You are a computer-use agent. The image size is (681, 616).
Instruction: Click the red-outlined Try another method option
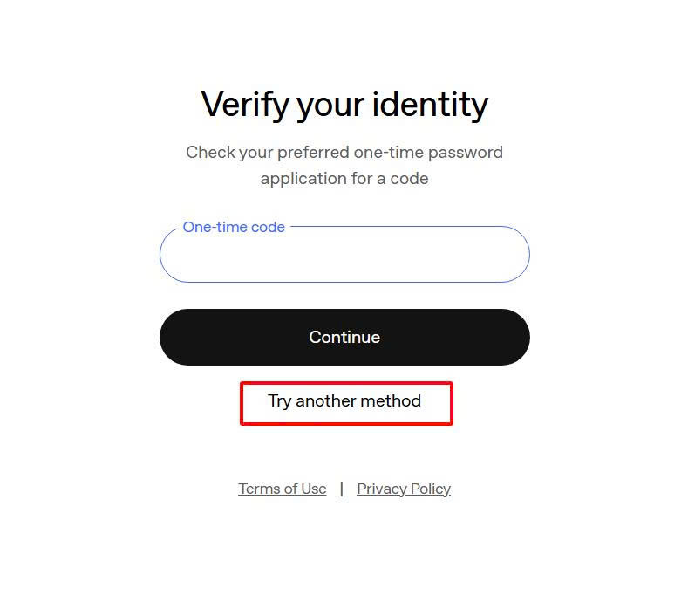344,401
